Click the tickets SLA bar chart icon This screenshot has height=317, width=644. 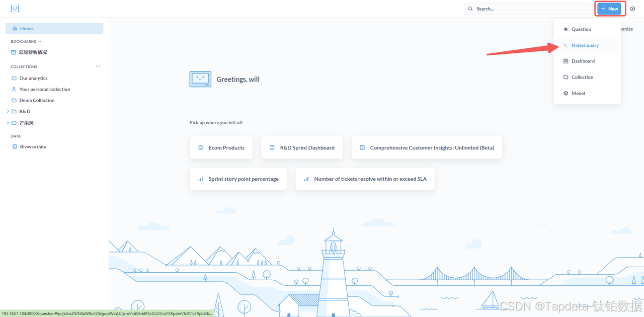(306, 179)
